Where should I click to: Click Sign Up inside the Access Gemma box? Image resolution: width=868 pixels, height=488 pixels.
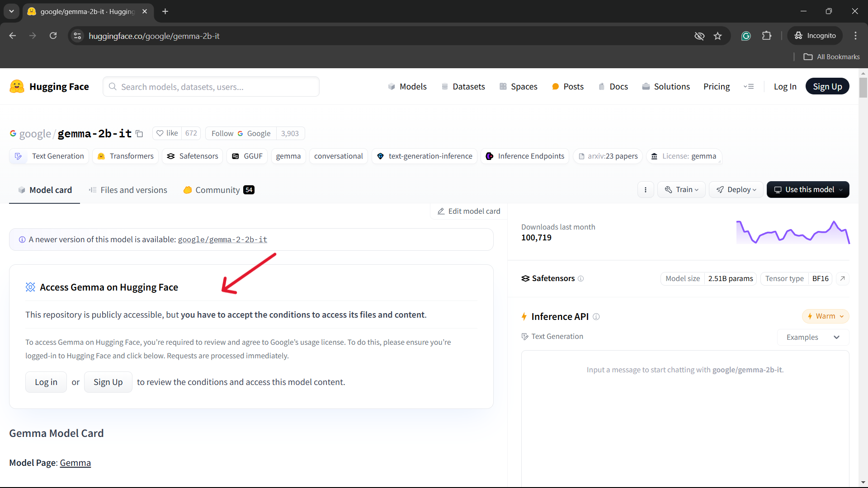tap(108, 382)
